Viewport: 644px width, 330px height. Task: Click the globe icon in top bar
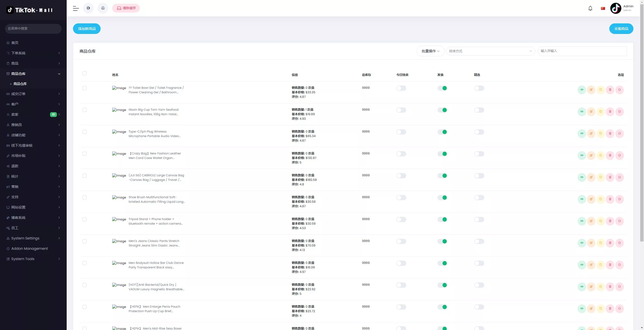click(88, 8)
